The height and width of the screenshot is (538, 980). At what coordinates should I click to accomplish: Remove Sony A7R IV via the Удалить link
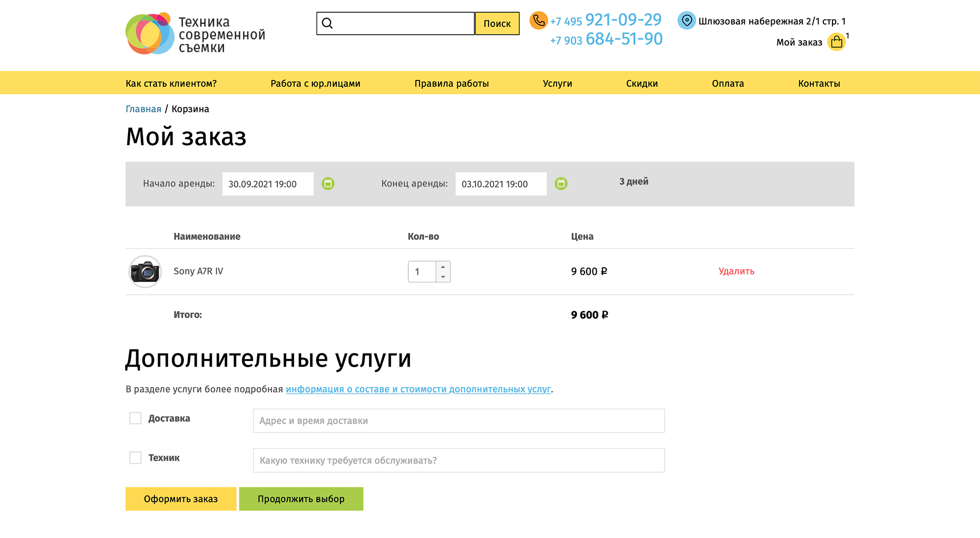pos(736,271)
